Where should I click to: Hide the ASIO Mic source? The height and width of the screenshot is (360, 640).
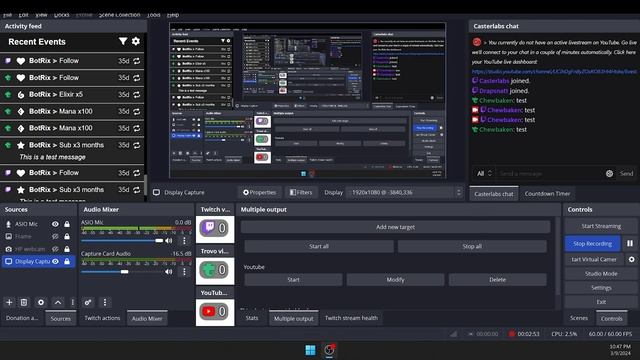pyautogui.click(x=55, y=224)
